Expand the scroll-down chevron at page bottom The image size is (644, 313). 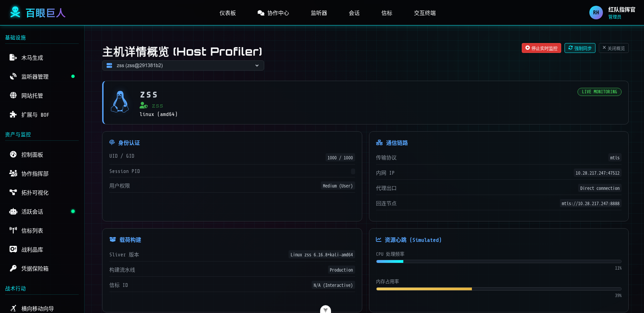tap(325, 309)
